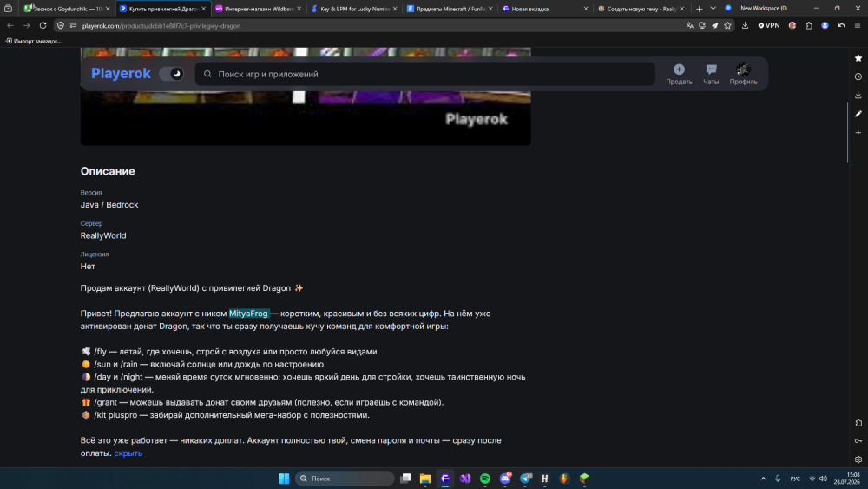This screenshot has height=489, width=868.
Task: Switch to the Wildberries store tab
Action: pos(258,9)
